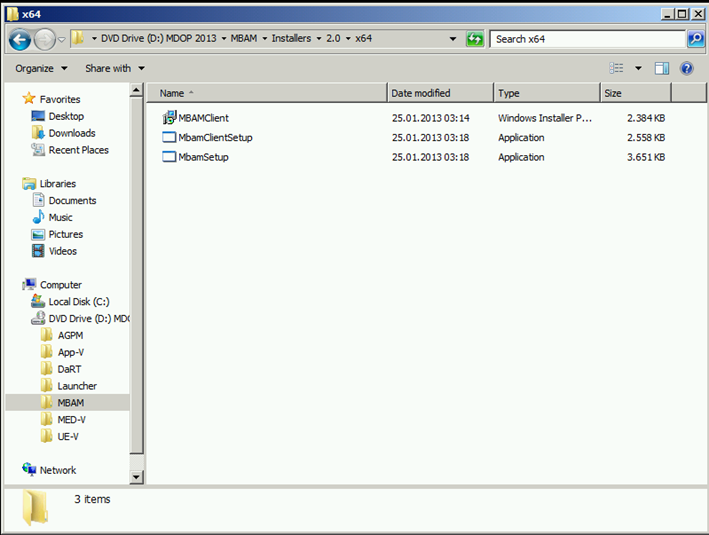
Task: Click the navigation pane scrollbar thumb
Action: (137, 276)
